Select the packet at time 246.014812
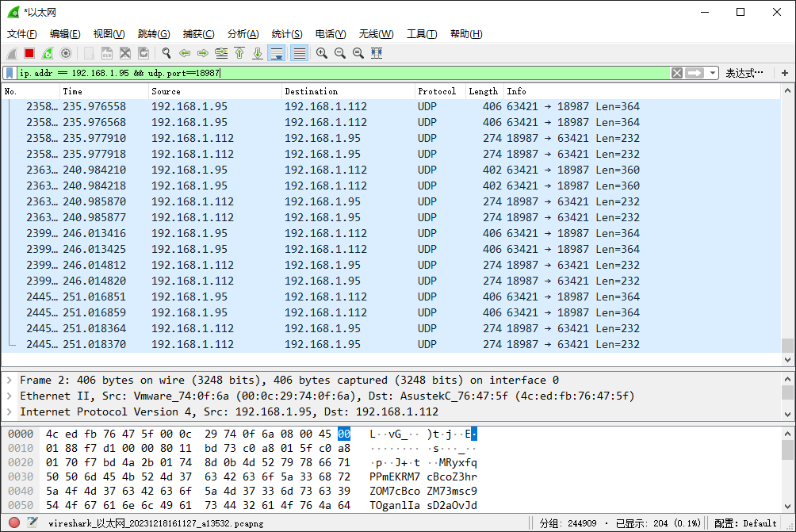 coord(391,265)
